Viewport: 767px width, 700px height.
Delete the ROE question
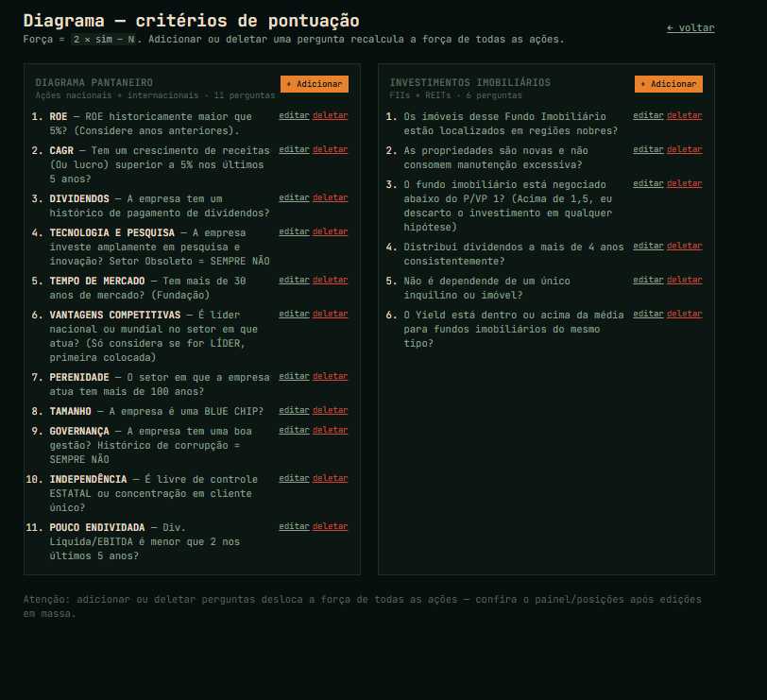(330, 115)
